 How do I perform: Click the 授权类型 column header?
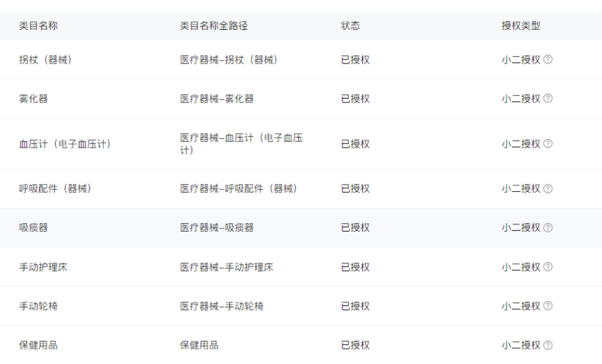click(x=521, y=26)
